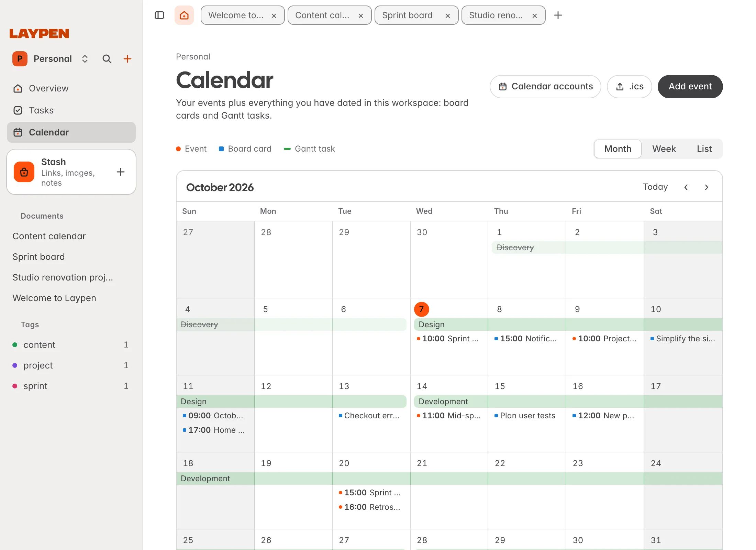This screenshot has width=756, height=550.
Task: Select the sprint tag
Action: click(x=71, y=386)
